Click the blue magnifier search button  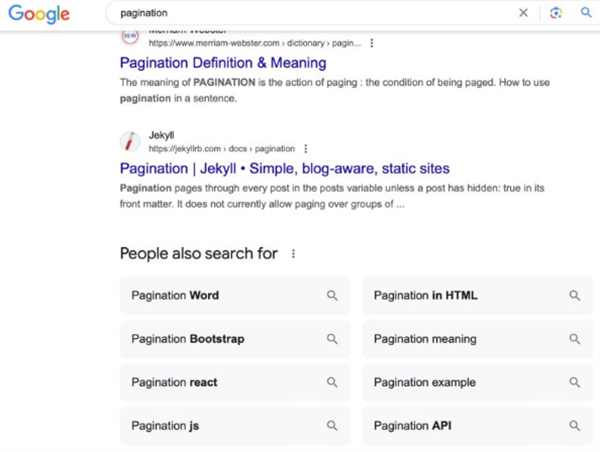[586, 13]
